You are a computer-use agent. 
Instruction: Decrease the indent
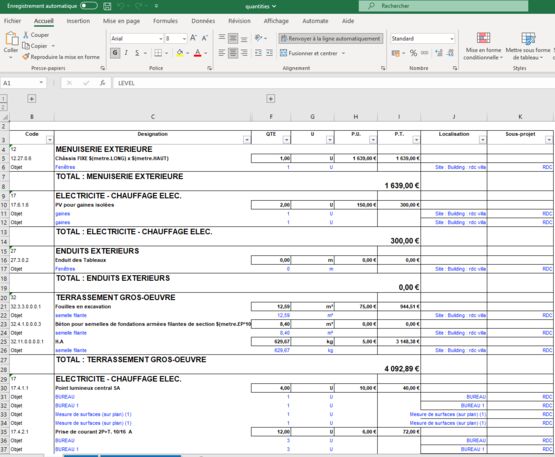[258, 53]
